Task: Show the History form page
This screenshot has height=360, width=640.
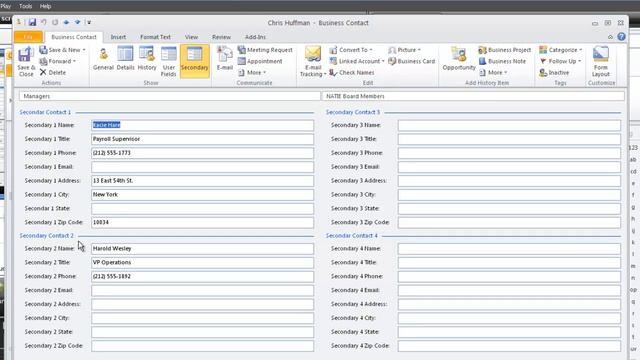Action: (147, 59)
